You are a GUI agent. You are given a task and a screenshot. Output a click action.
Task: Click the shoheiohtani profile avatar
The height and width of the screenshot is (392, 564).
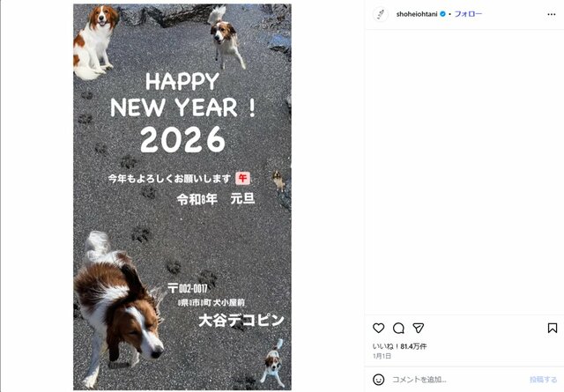click(x=381, y=14)
